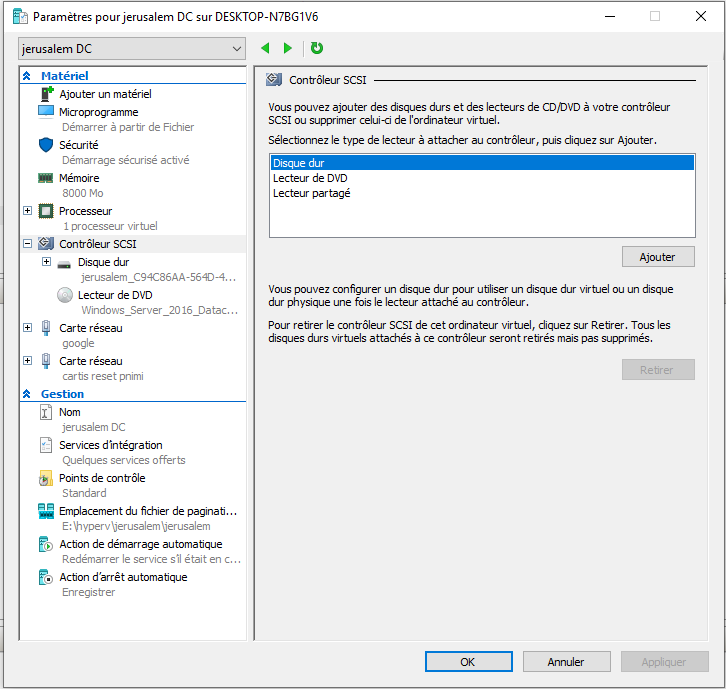Select Action d'arrêt automatique

[123, 577]
